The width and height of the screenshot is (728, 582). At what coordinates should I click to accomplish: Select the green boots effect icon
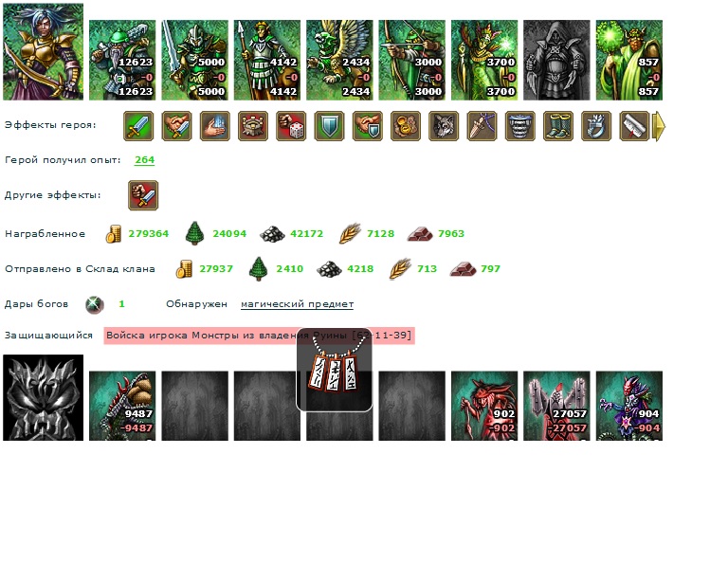pyautogui.click(x=557, y=126)
